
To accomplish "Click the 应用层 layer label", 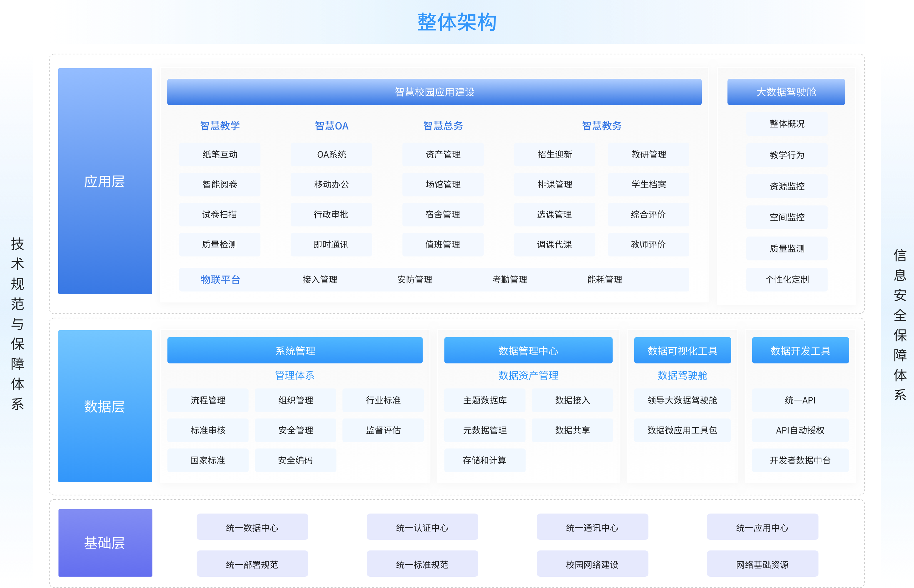I will pos(105,183).
